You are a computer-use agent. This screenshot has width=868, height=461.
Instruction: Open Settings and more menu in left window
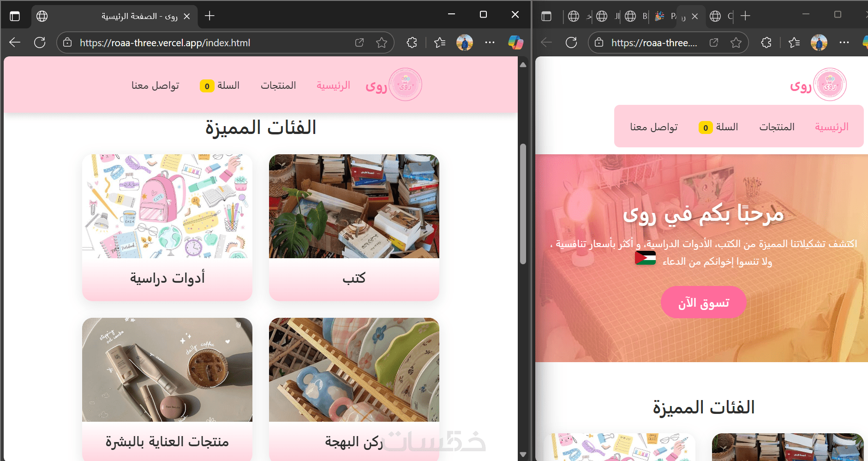pos(490,42)
